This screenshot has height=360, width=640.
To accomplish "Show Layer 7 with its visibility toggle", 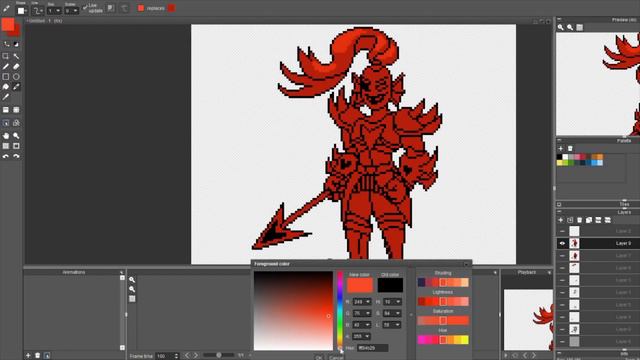I will pos(562,256).
